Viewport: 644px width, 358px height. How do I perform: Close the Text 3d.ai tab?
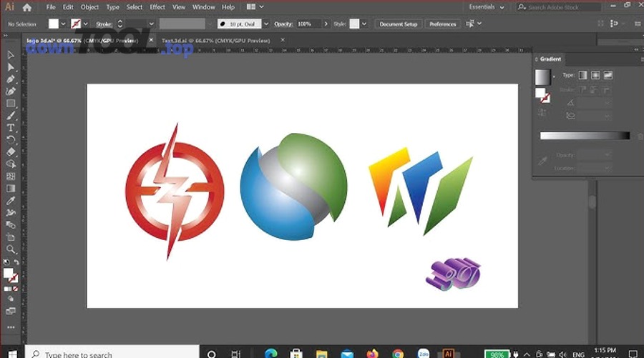(283, 40)
